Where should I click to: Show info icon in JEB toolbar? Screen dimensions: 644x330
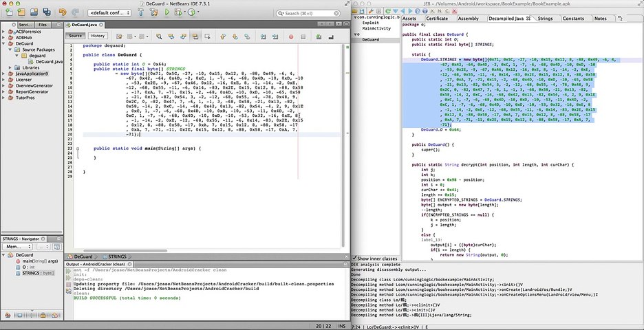point(425,11)
